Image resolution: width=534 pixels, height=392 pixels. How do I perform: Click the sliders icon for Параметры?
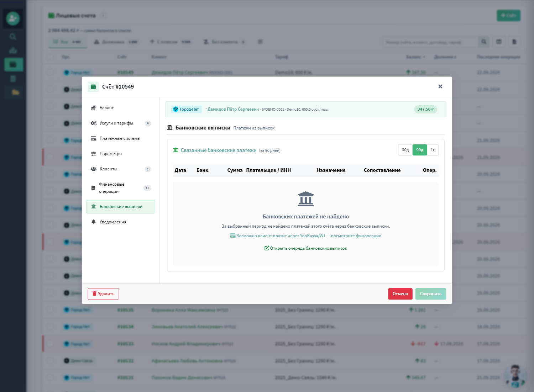pyautogui.click(x=94, y=154)
